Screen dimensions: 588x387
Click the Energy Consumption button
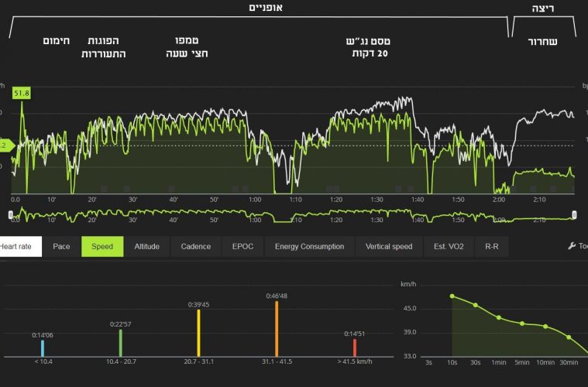(x=309, y=247)
